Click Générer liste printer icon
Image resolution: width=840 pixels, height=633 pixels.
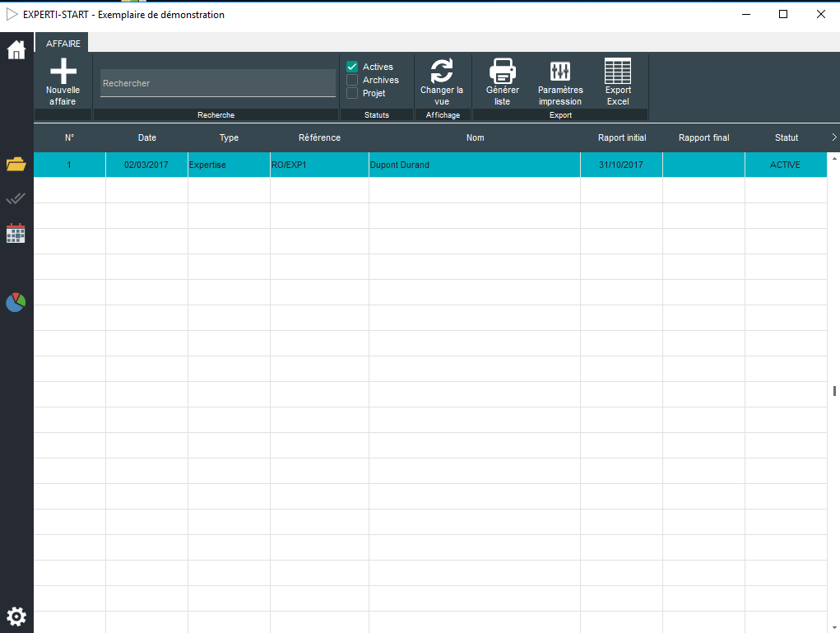coord(503,71)
